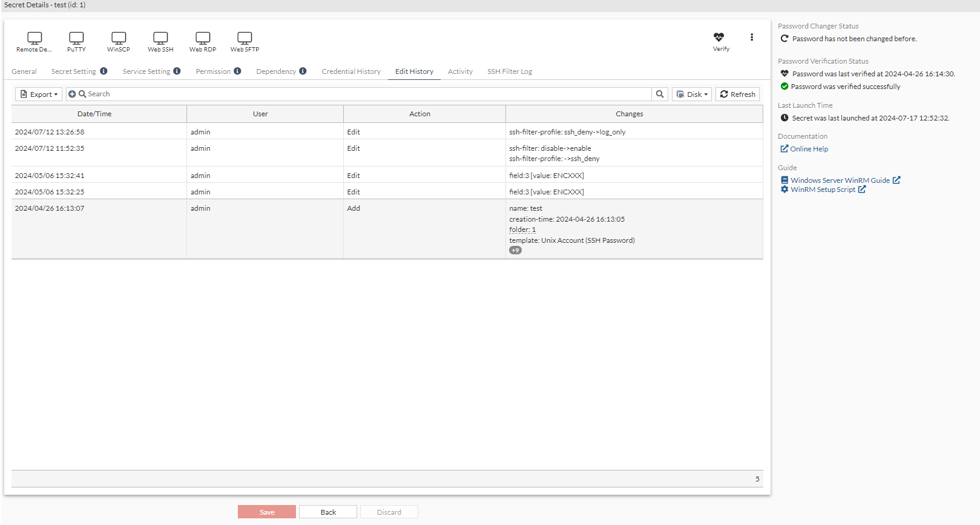Click the plus add-filter icon in search bar
The height and width of the screenshot is (525, 980).
pos(72,94)
